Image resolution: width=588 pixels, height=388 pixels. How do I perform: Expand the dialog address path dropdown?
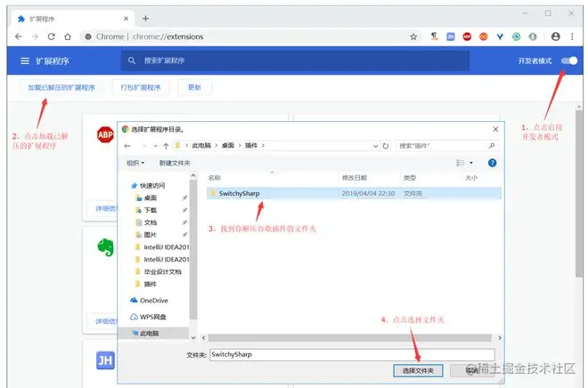[375, 146]
